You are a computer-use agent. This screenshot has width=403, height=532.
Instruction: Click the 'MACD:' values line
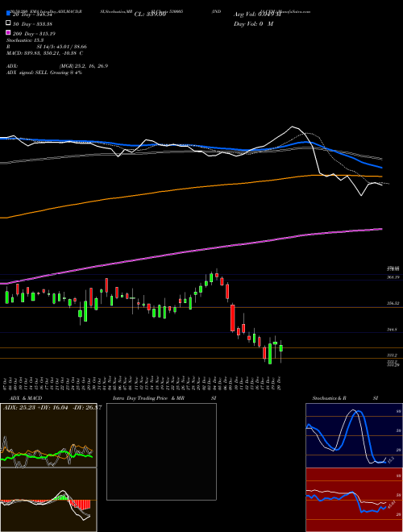click(45, 53)
